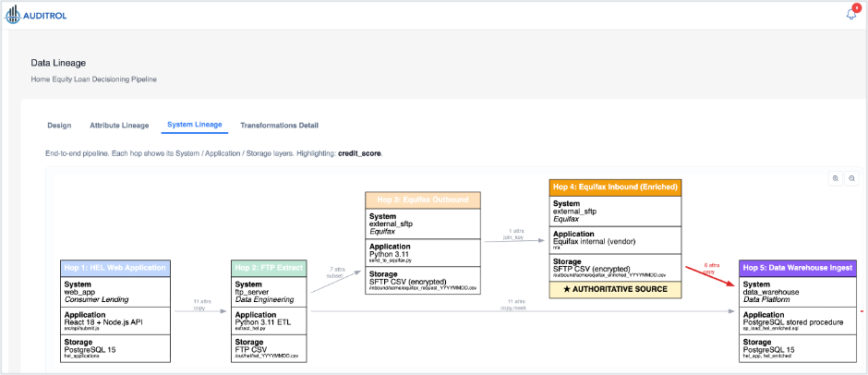868x375 pixels.
Task: Click 'SFTP CSV (encrypted)' storage in Hop 3
Action: [x=407, y=282]
